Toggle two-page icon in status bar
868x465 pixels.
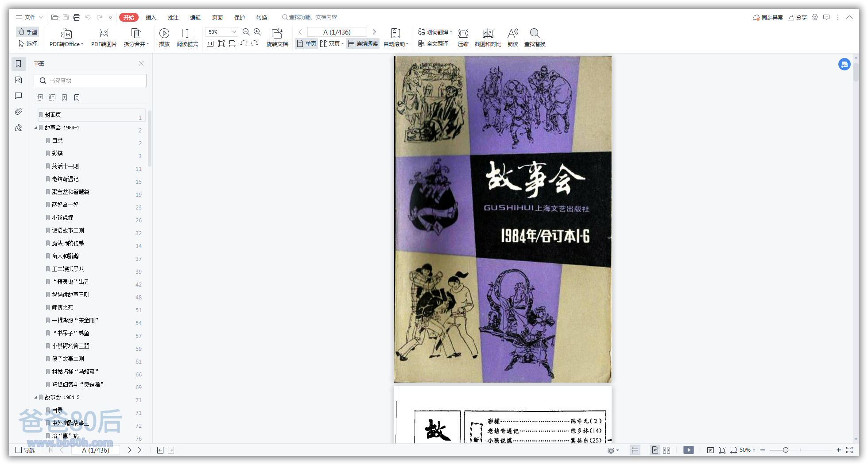(666, 450)
